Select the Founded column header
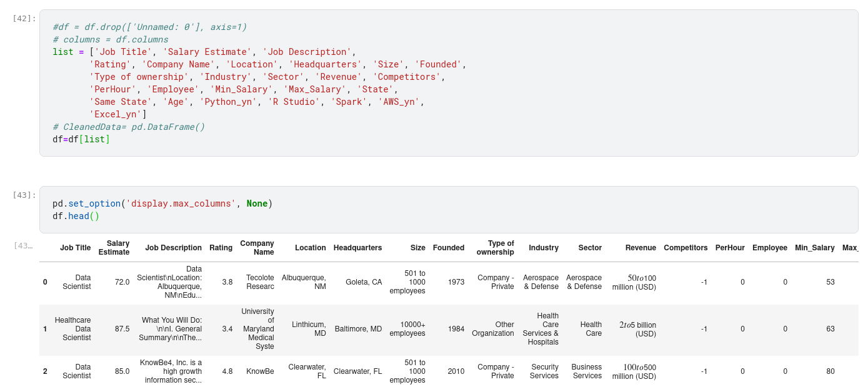The width and height of the screenshot is (868, 387). (448, 248)
